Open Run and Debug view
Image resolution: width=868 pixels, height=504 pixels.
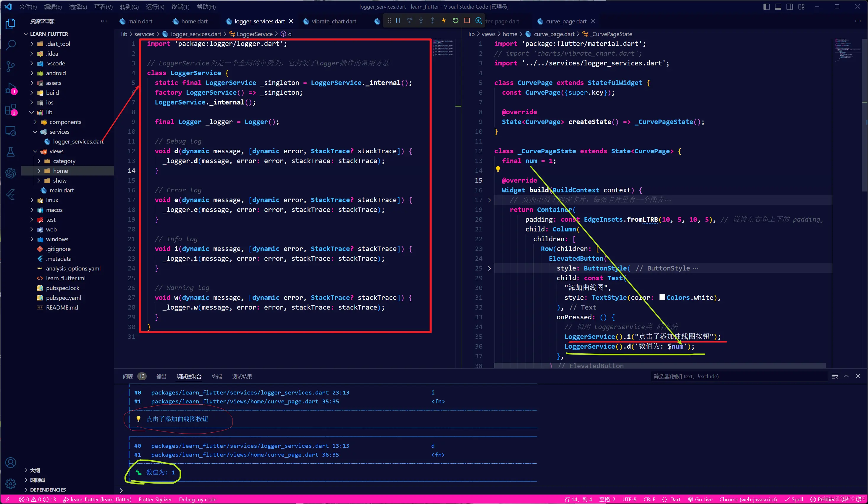(x=11, y=88)
